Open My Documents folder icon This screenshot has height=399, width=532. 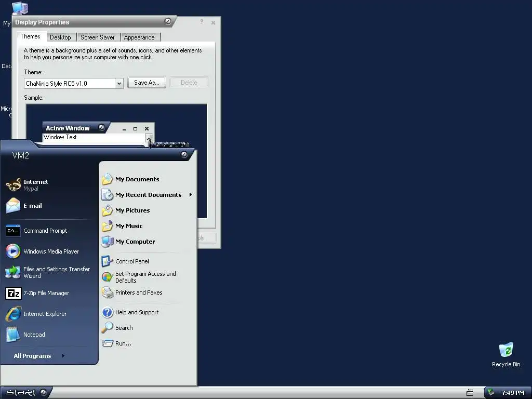click(108, 179)
